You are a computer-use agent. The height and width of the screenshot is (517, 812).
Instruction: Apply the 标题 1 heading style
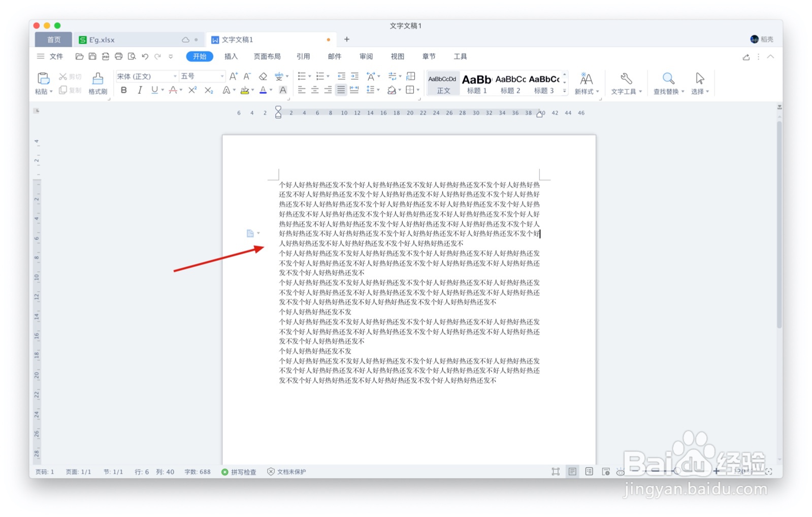[477, 83]
